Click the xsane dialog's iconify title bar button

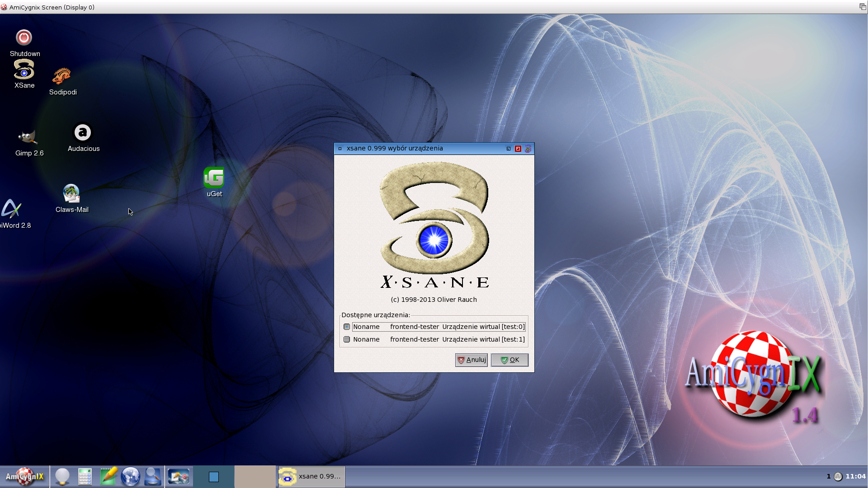click(509, 149)
